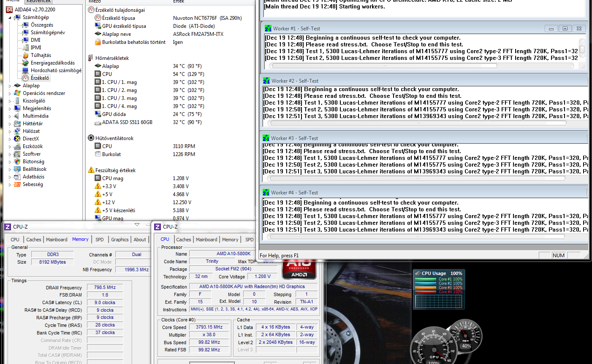Expand the Kiszolgáló node
Screen dimensions: 592x364
tap(10, 101)
